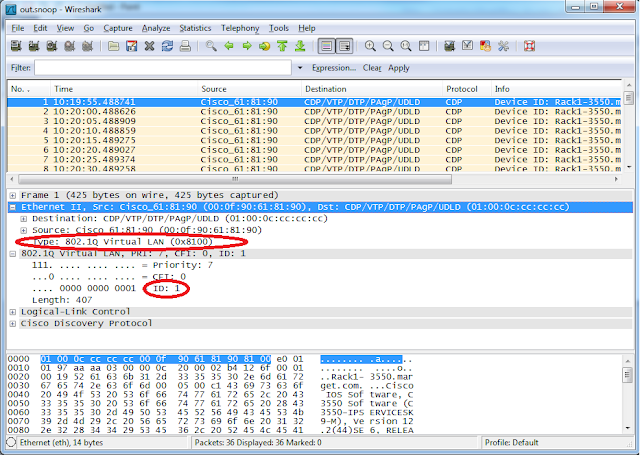Sort by the No. column header
The image size is (640, 455).
(x=29, y=89)
